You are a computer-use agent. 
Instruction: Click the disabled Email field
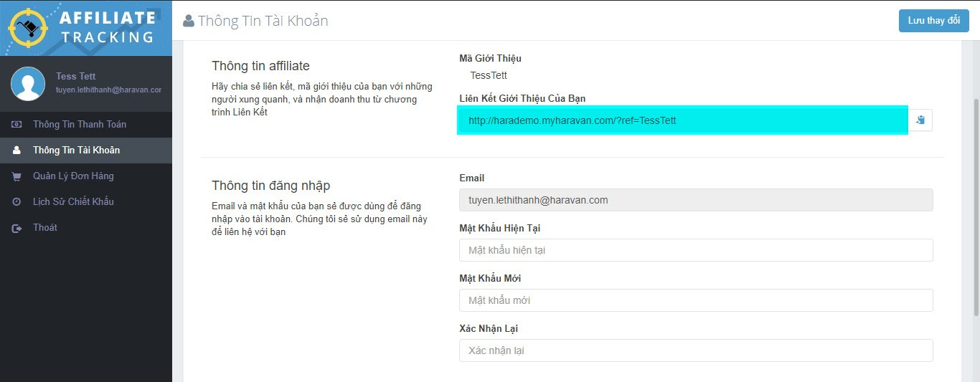696,200
